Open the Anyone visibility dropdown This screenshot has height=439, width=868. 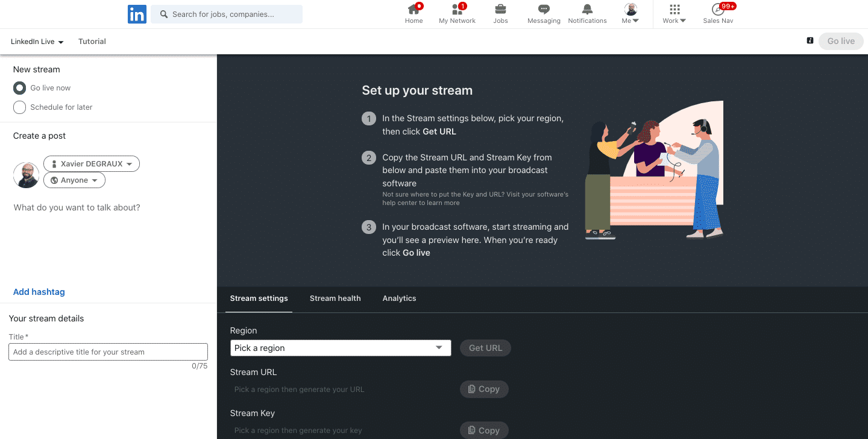point(74,180)
